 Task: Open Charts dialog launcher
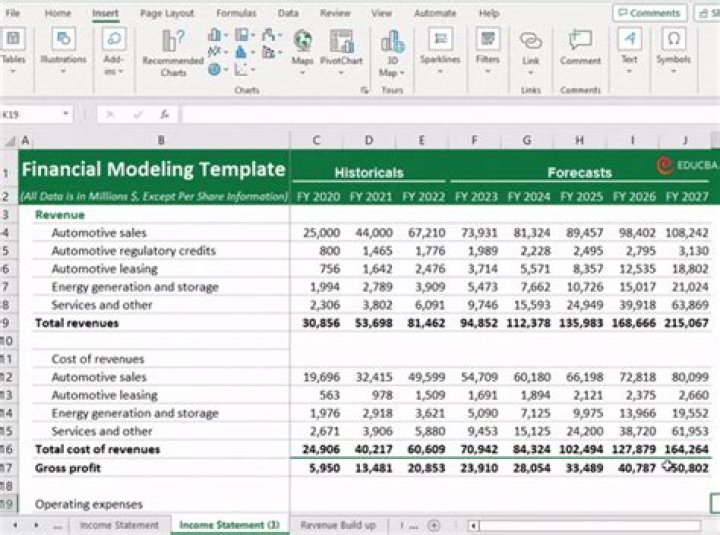click(365, 90)
